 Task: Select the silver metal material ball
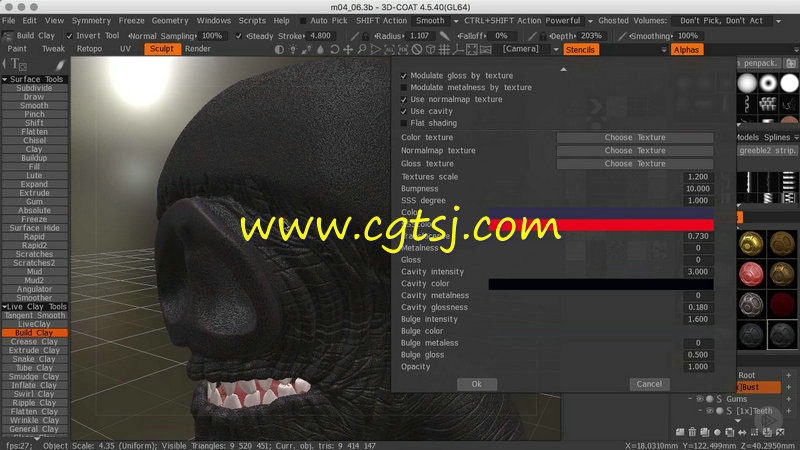click(x=751, y=305)
